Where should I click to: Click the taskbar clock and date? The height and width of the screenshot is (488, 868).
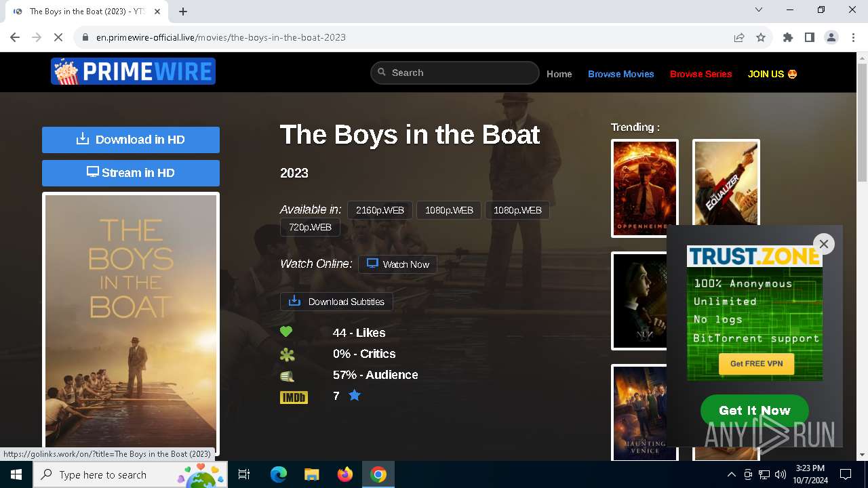(810, 474)
